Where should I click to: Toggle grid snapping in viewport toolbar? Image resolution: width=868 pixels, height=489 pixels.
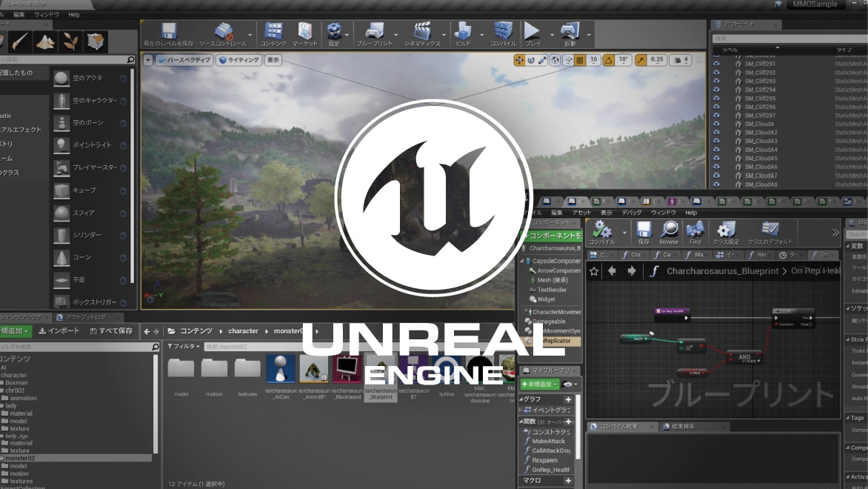point(579,60)
